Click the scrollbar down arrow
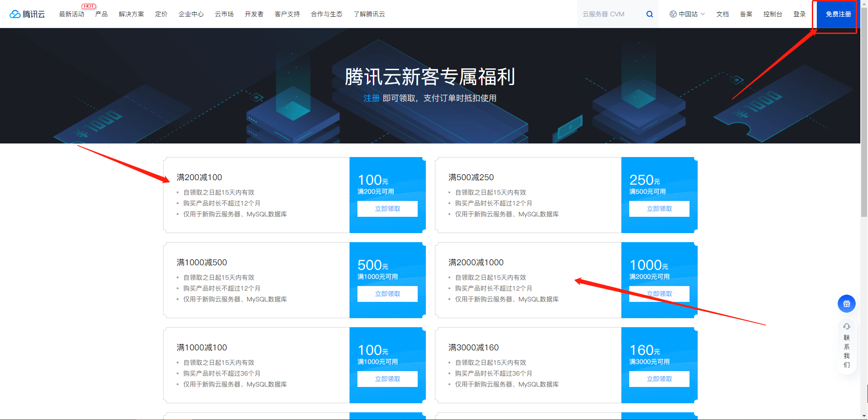The image size is (868, 420). point(864,416)
